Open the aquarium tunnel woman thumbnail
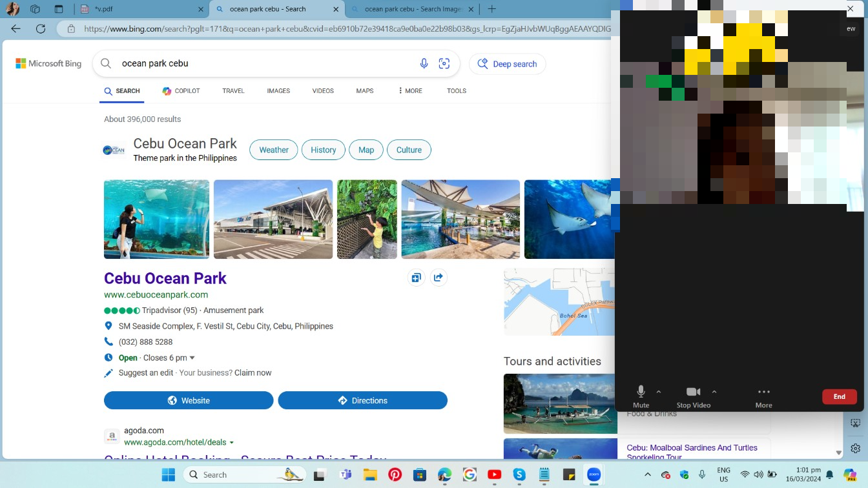The width and height of the screenshot is (868, 488). click(156, 219)
